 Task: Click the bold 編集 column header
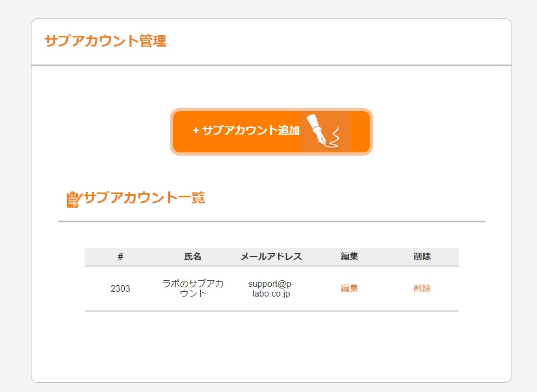[349, 256]
